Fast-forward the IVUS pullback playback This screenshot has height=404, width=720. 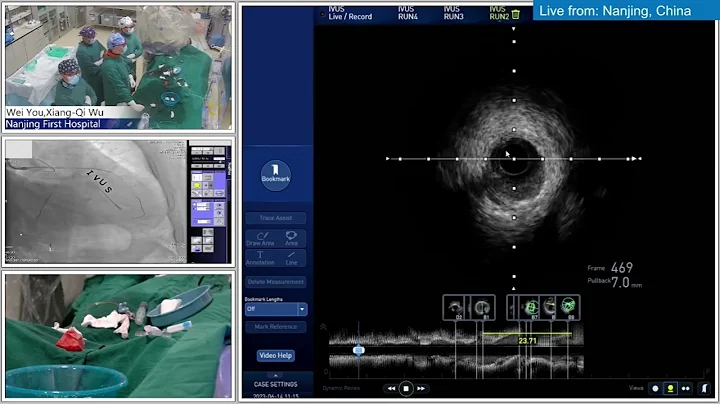421,388
